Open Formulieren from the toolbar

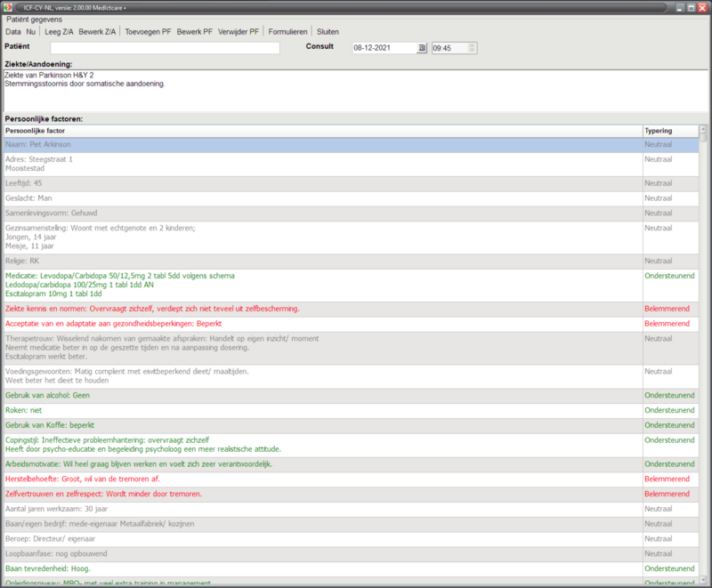[288, 31]
